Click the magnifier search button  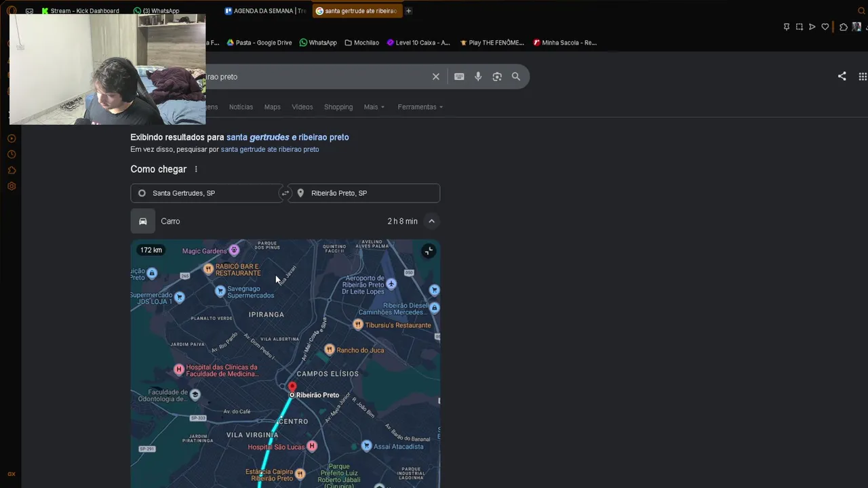[516, 77]
